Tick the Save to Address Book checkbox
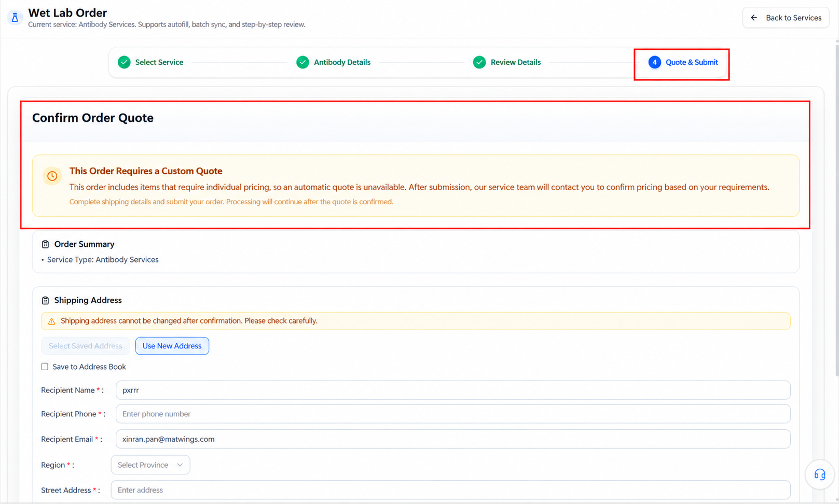The image size is (839, 504). click(x=45, y=367)
